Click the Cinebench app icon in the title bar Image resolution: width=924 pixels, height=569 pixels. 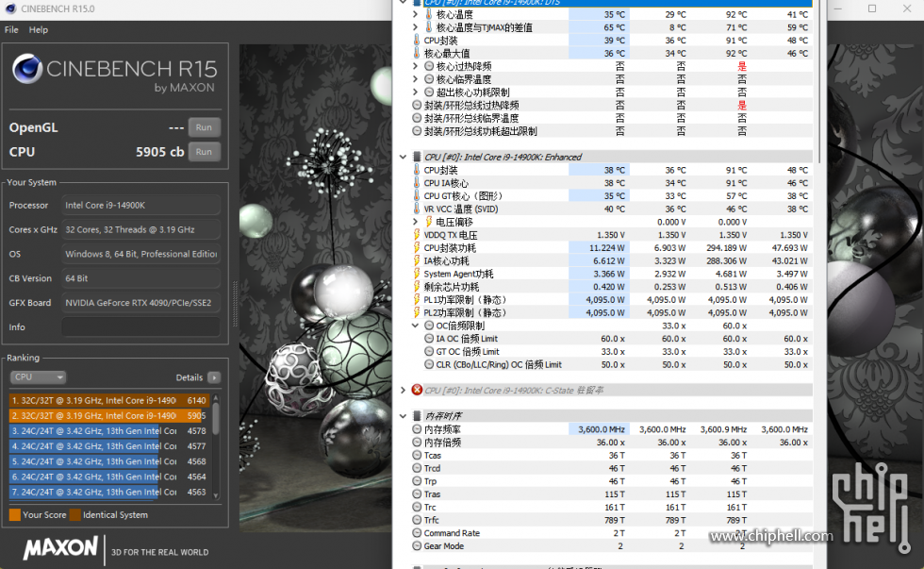[x=10, y=8]
